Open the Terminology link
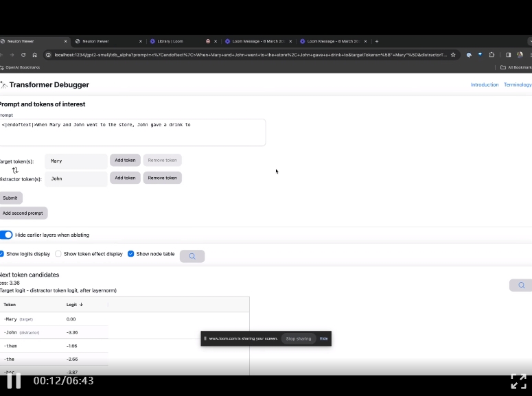The width and height of the screenshot is (532, 396). [518, 84]
